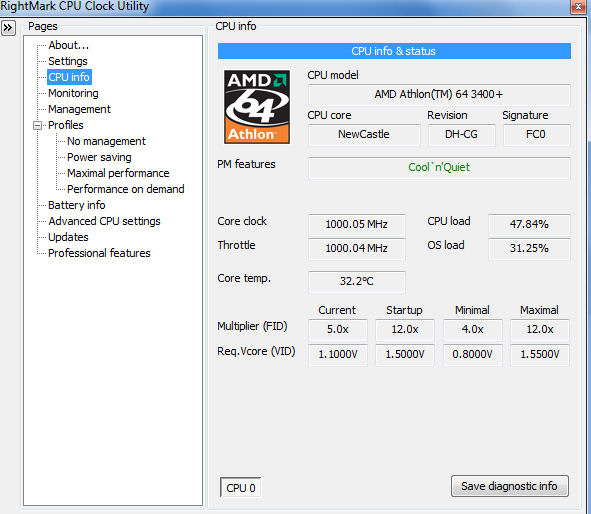591x514 pixels.
Task: Choose the No management profile
Action: click(x=106, y=141)
